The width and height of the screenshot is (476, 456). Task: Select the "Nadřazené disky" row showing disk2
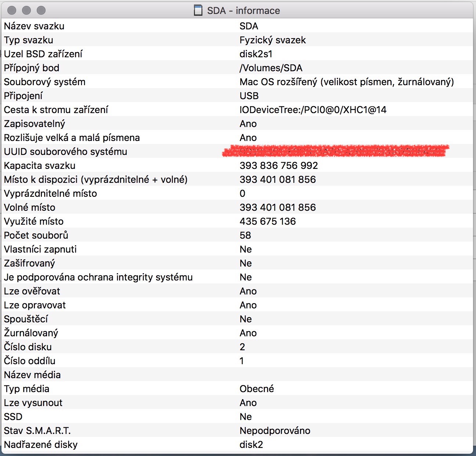(x=41, y=445)
